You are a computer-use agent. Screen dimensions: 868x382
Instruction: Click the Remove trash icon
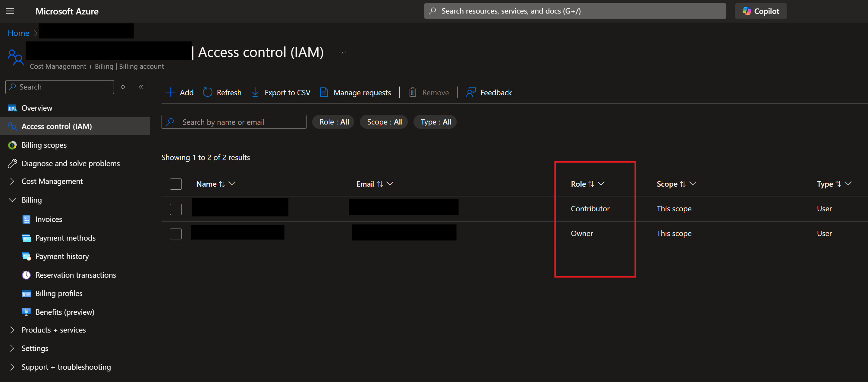[x=413, y=92]
